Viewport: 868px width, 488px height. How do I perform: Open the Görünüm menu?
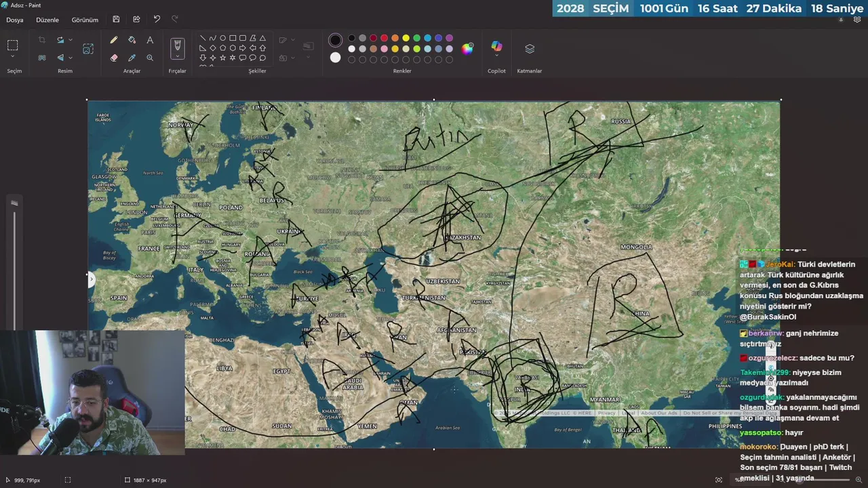click(85, 20)
